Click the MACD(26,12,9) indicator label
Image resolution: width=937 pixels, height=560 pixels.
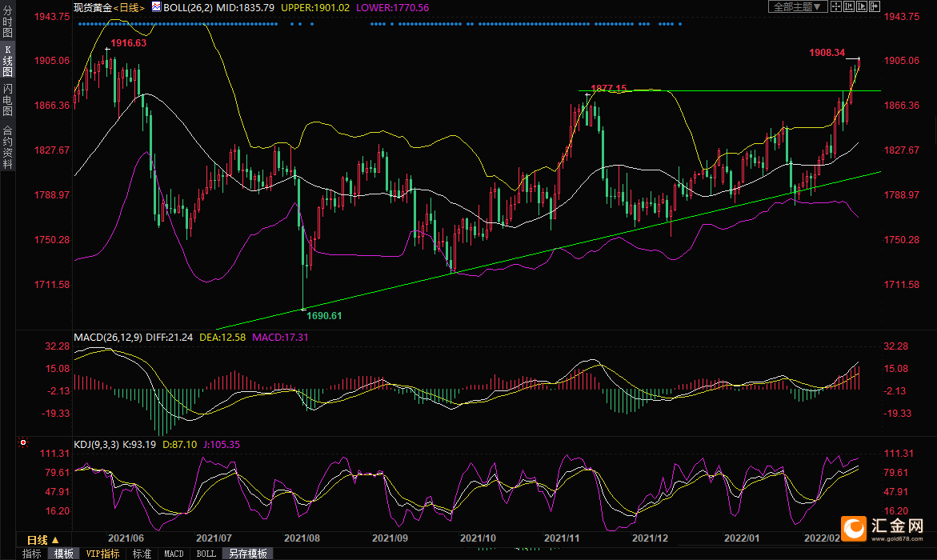(107, 338)
